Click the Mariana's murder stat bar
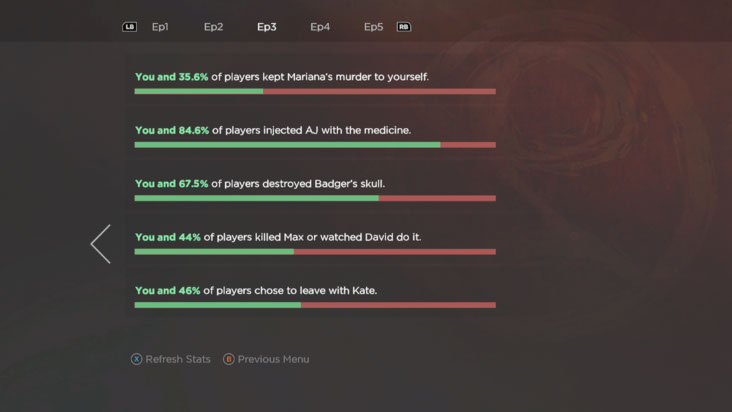The width and height of the screenshot is (732, 412). click(x=315, y=91)
